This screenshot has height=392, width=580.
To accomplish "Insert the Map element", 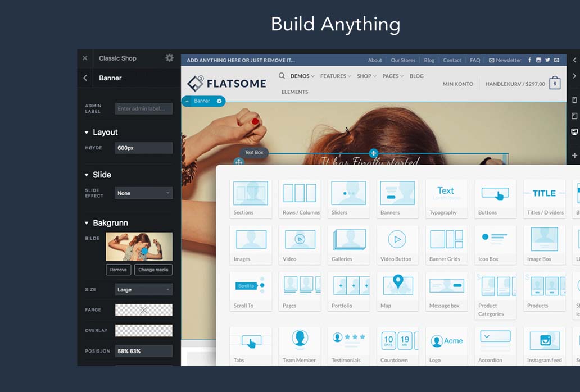I will point(397,291).
